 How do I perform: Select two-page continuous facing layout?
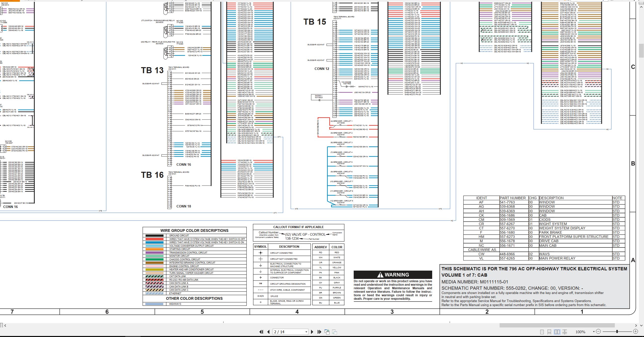click(565, 332)
